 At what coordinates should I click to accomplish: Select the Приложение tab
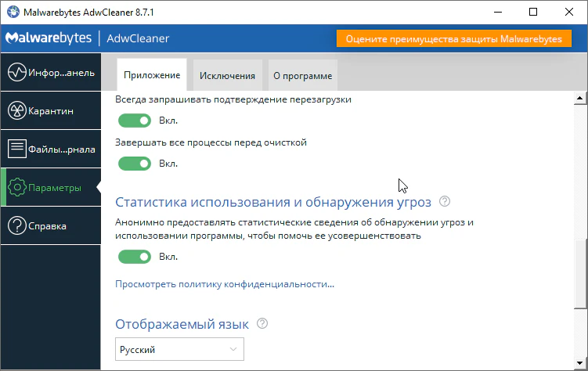click(x=152, y=76)
